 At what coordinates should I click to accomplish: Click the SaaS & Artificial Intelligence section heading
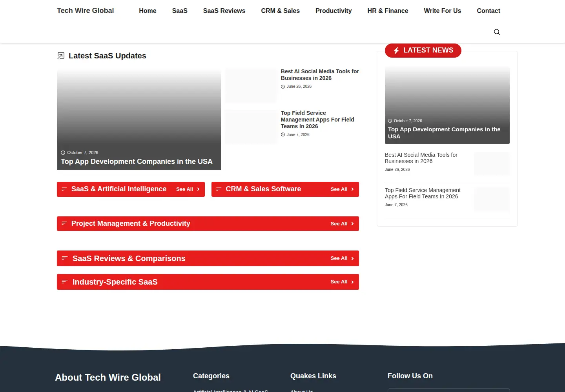click(x=119, y=189)
